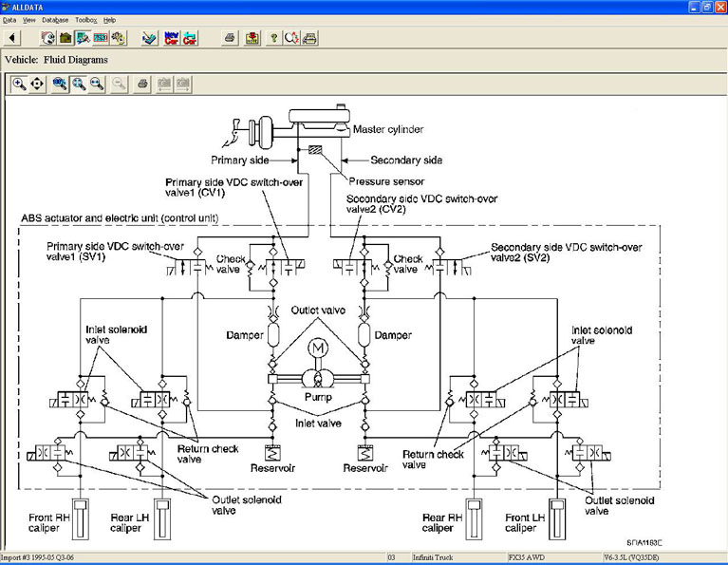Open the Toolbox menu
The image size is (728, 565).
point(86,20)
